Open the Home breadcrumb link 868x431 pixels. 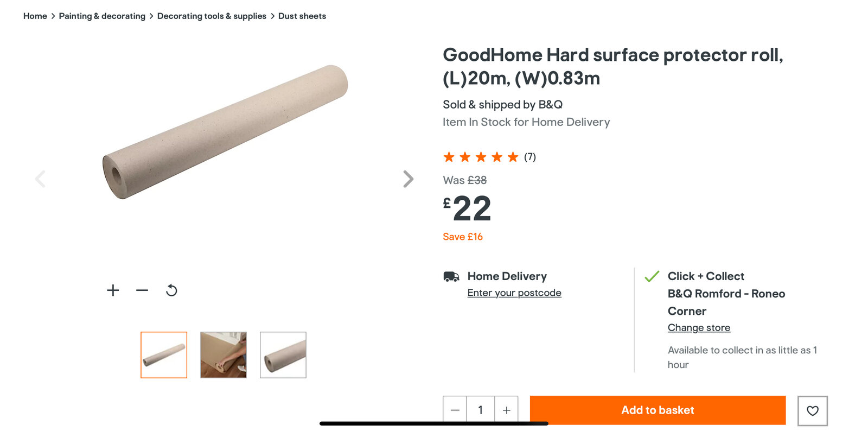[x=35, y=16]
